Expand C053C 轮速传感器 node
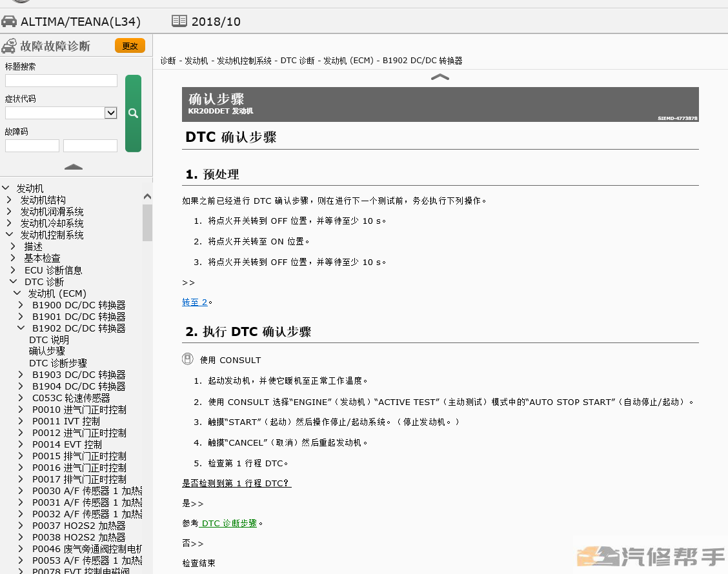Screen dimensions: 728x574 (x=21, y=398)
